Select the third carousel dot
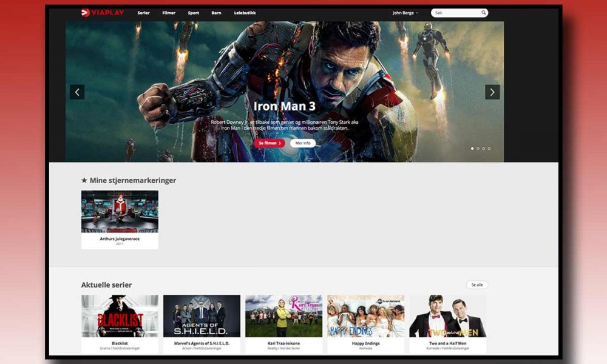 pos(484,149)
